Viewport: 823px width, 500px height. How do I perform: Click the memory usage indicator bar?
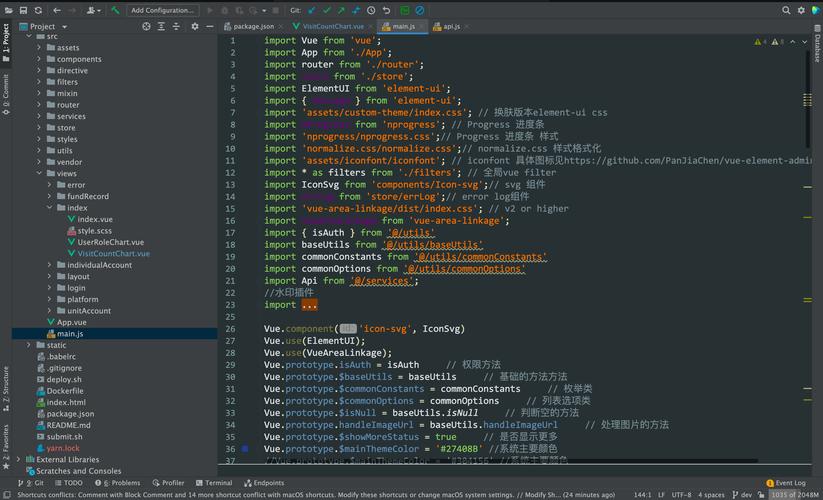[794, 495]
